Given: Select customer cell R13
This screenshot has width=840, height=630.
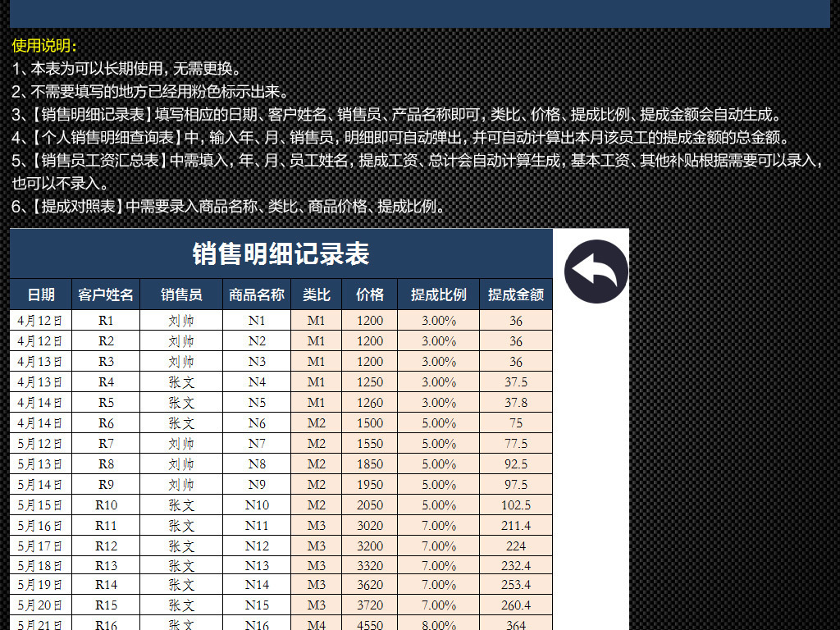Looking at the screenshot, I should click(106, 565).
